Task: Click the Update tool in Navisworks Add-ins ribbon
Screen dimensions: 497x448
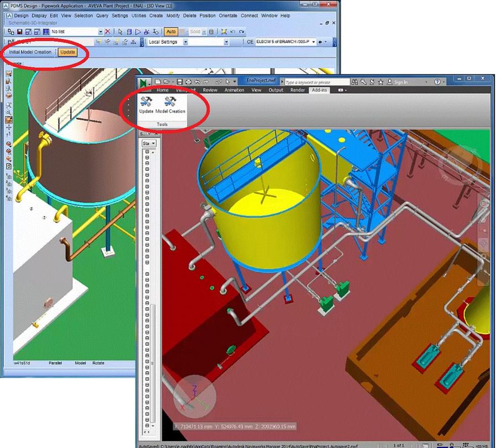Action: point(146,105)
